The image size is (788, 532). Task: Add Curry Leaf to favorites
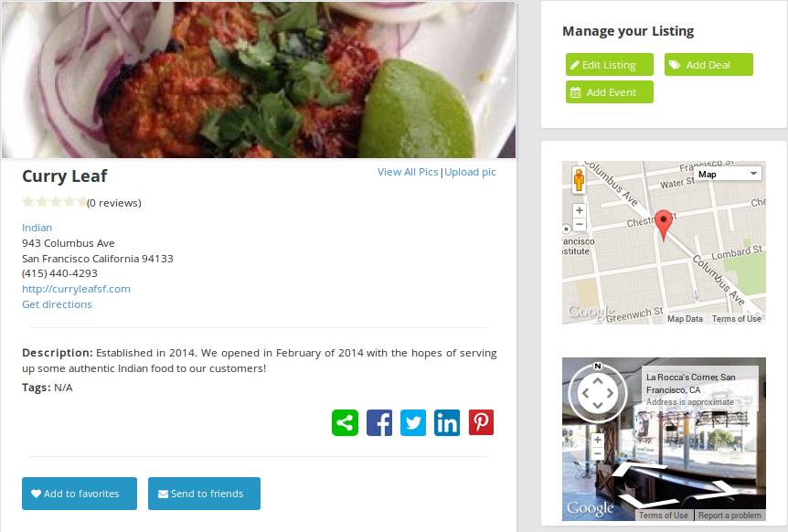click(80, 494)
